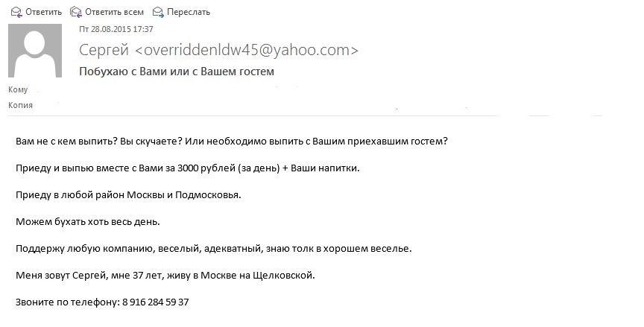Place the cursor on the 3000 рублей line
The width and height of the screenshot is (644, 327).
tap(188, 168)
